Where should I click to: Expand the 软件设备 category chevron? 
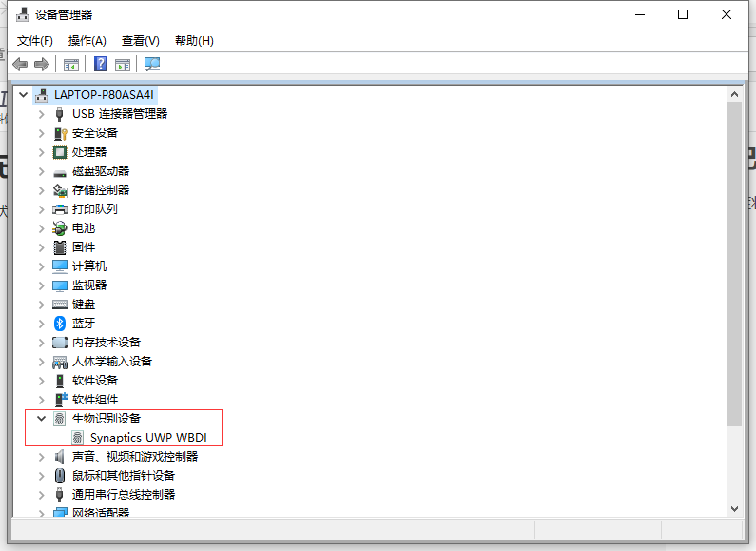click(x=42, y=381)
